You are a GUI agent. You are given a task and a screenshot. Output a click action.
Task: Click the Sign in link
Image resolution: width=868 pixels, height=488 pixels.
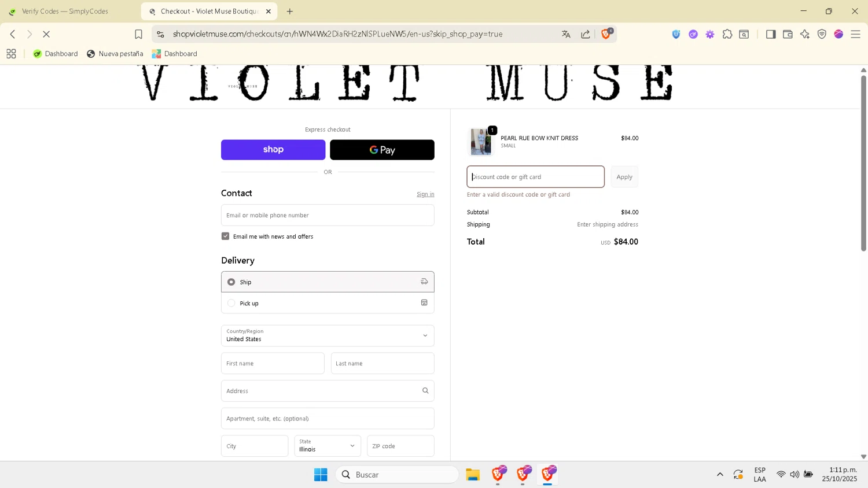(x=425, y=194)
